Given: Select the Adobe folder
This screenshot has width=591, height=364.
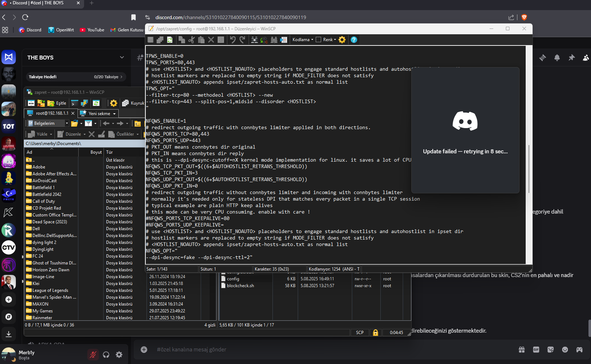Looking at the screenshot, I should click(x=36, y=167).
